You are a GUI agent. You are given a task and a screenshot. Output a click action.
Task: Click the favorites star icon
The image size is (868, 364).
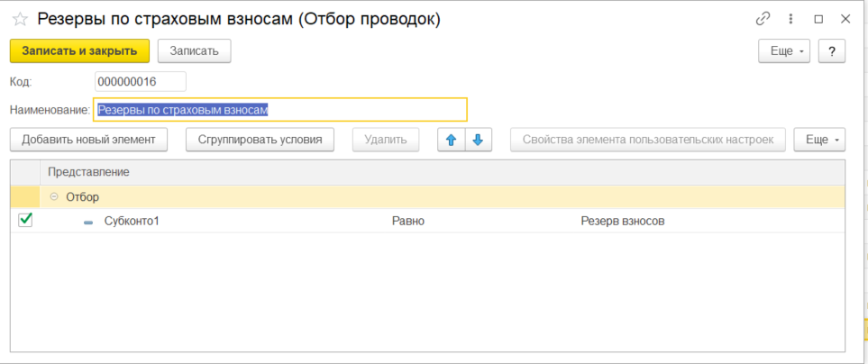coord(20,19)
